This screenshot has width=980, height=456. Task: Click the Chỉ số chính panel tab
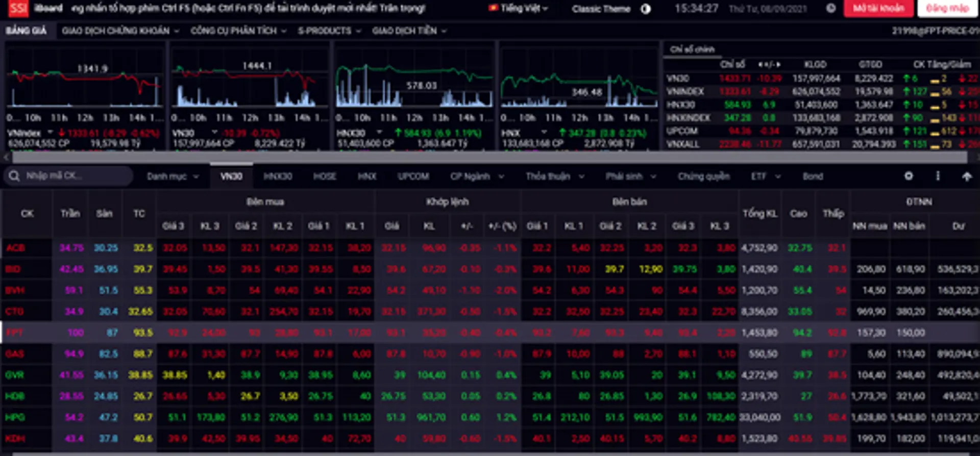[x=692, y=49]
